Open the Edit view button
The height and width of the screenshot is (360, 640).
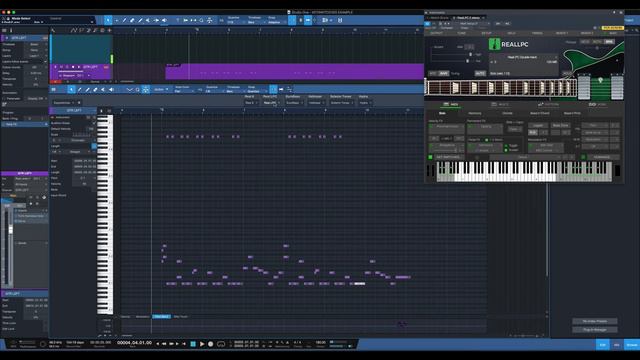(x=602, y=344)
